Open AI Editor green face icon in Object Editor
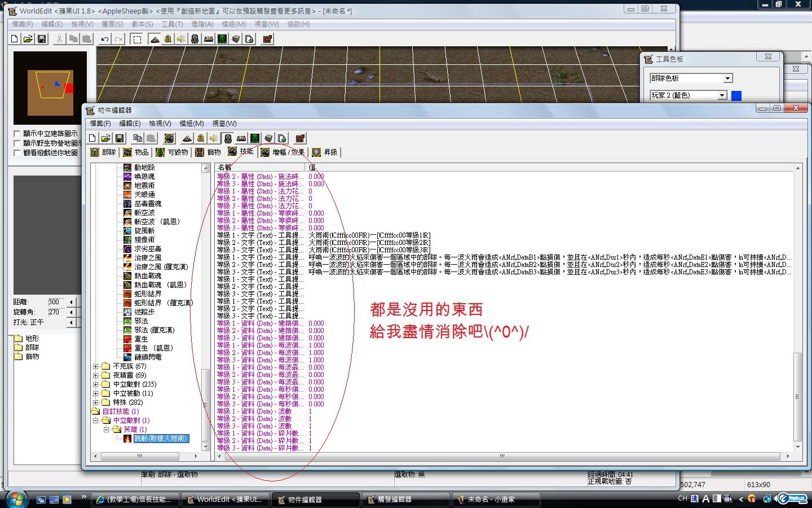The width and height of the screenshot is (812, 508). 255,138
